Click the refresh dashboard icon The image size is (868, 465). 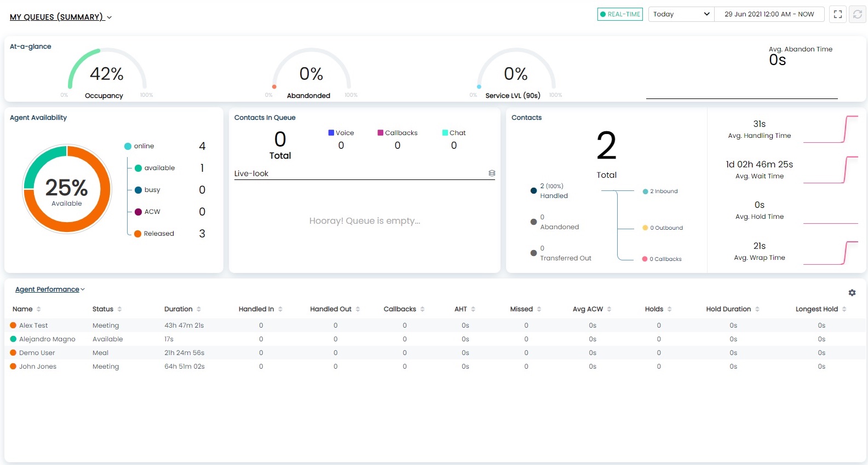tap(858, 14)
